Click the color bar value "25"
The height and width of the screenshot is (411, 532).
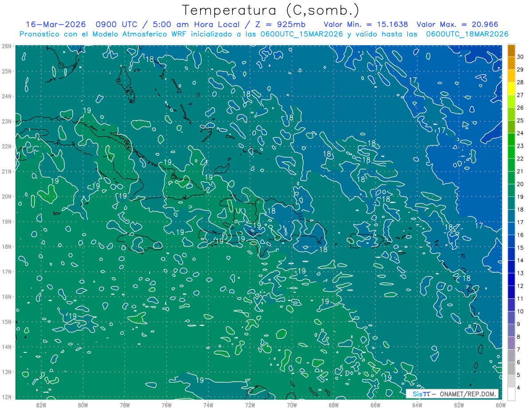520,120
